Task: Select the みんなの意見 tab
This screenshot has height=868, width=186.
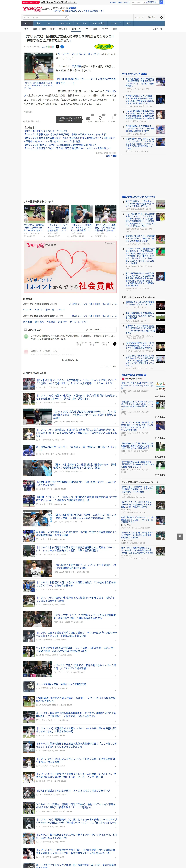Action: tap(99, 23)
